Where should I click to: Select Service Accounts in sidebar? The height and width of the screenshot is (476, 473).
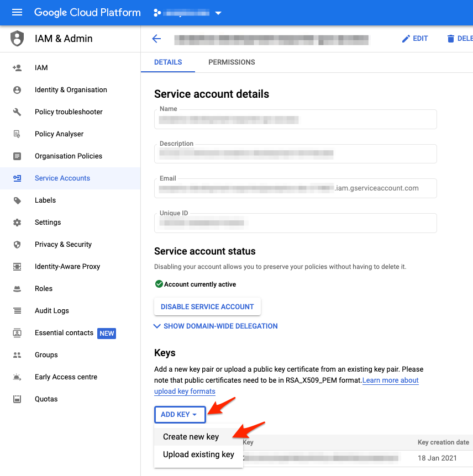pyautogui.click(x=70, y=178)
